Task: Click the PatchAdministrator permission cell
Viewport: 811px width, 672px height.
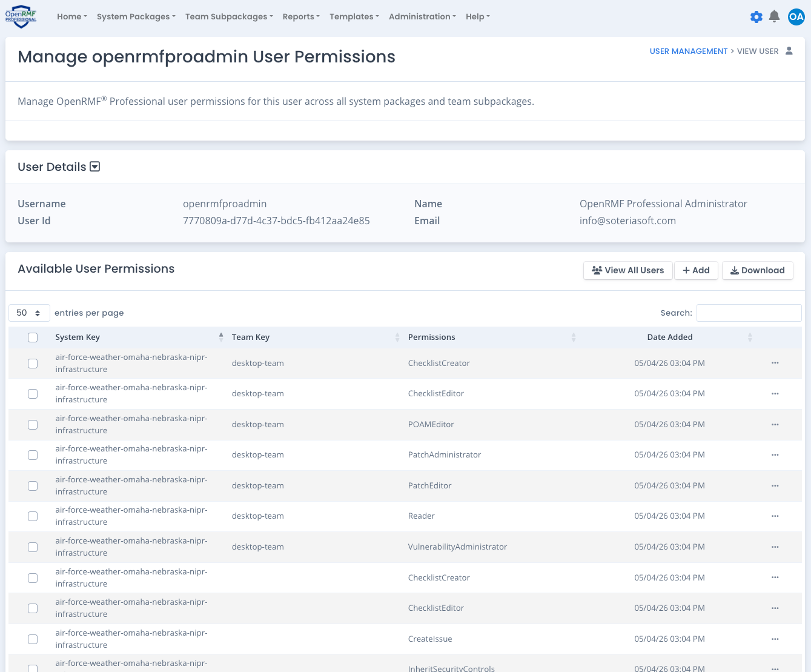Action: [x=445, y=454]
